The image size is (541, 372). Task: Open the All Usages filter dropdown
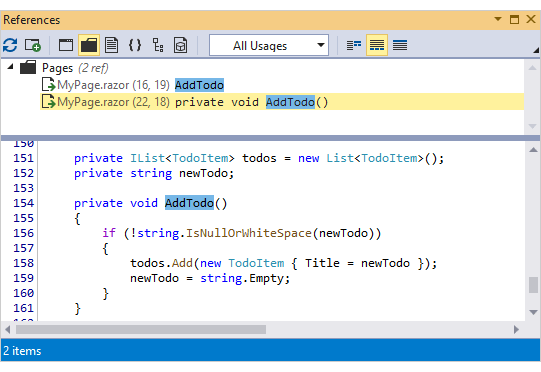(x=268, y=45)
